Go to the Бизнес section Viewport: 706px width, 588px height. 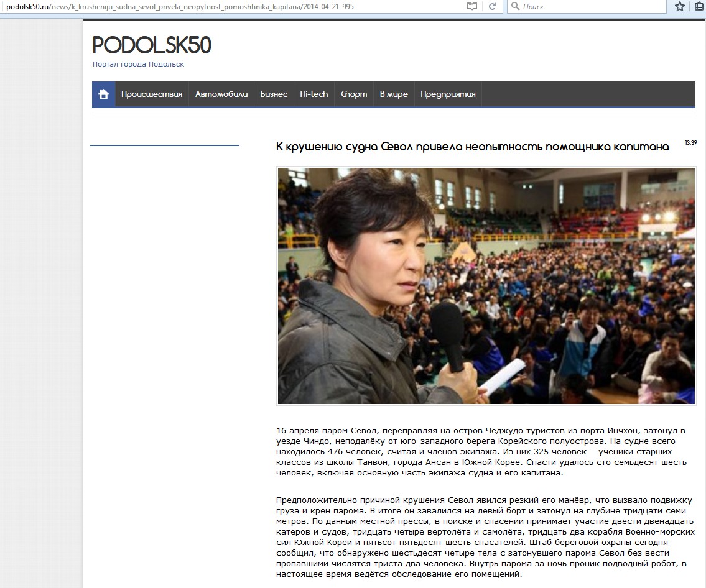(274, 94)
